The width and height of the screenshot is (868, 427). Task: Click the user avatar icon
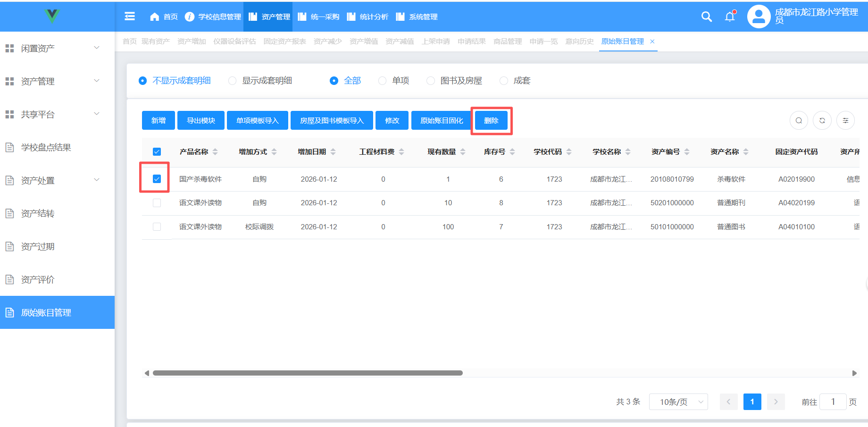coord(759,17)
